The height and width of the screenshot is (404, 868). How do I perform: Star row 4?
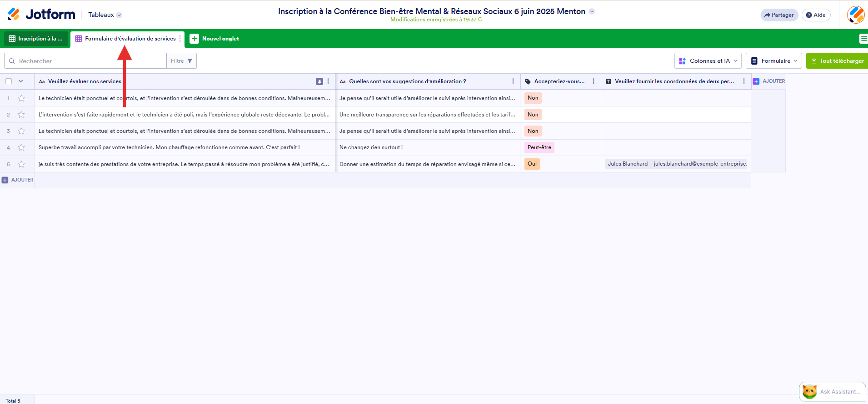pyautogui.click(x=21, y=147)
